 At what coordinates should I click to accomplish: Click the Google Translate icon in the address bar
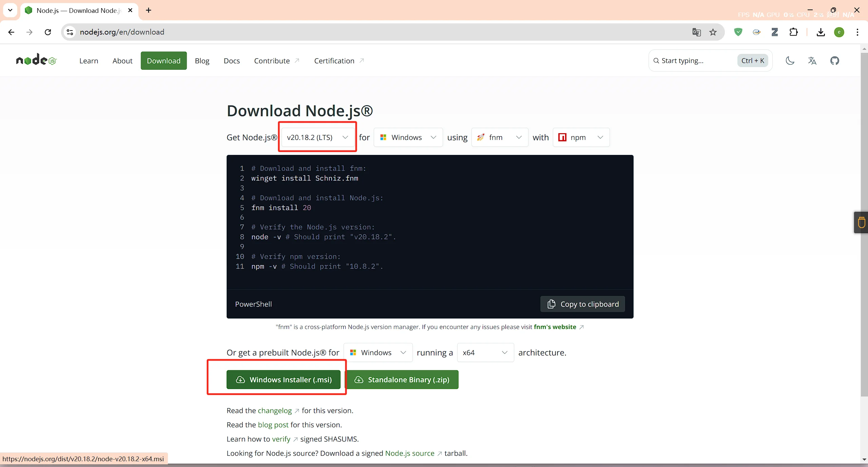696,32
